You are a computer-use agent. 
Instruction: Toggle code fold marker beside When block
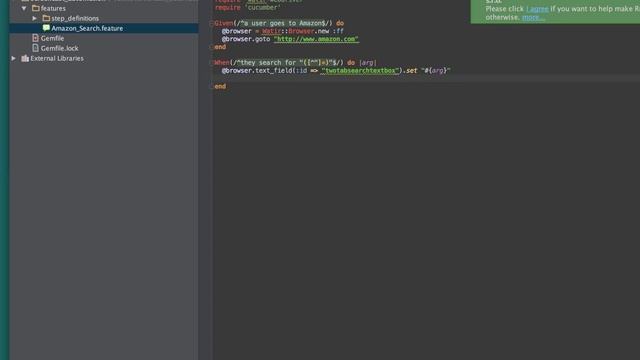pos(212,63)
